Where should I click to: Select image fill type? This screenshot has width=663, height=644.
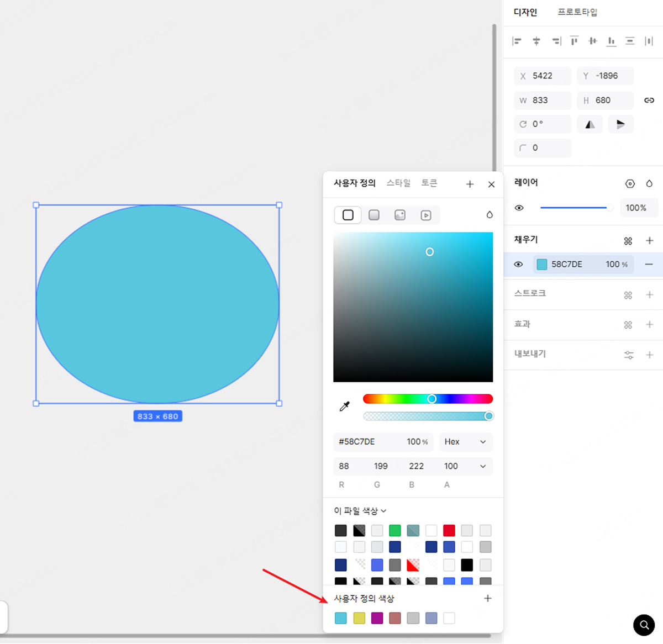[x=400, y=215]
